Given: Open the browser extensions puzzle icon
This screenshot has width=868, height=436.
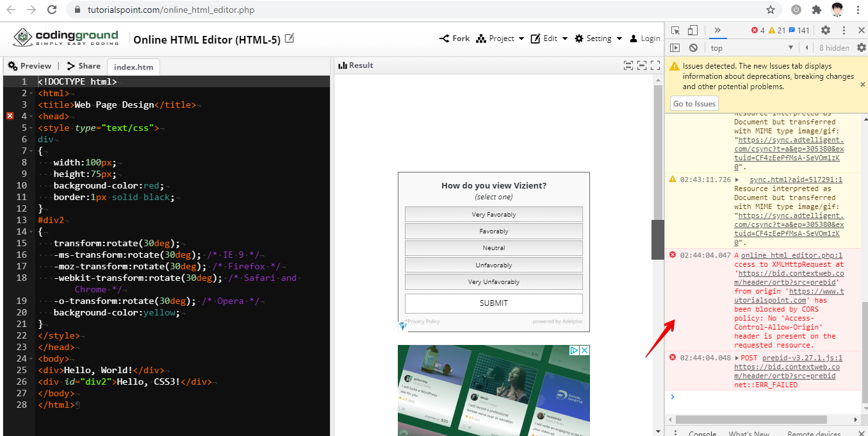Looking at the screenshot, I should tap(816, 10).
